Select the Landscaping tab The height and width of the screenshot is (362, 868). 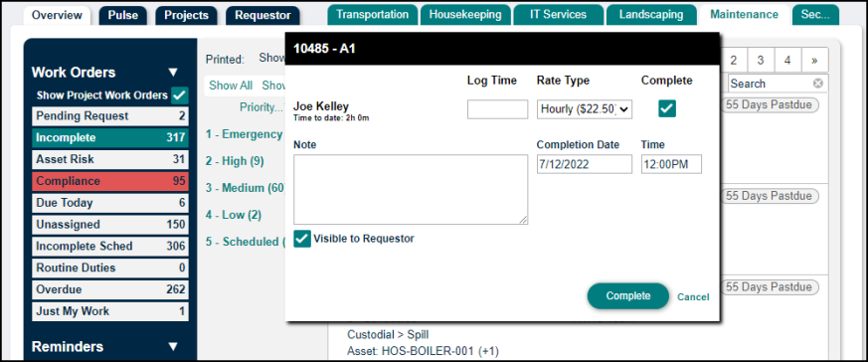(650, 14)
